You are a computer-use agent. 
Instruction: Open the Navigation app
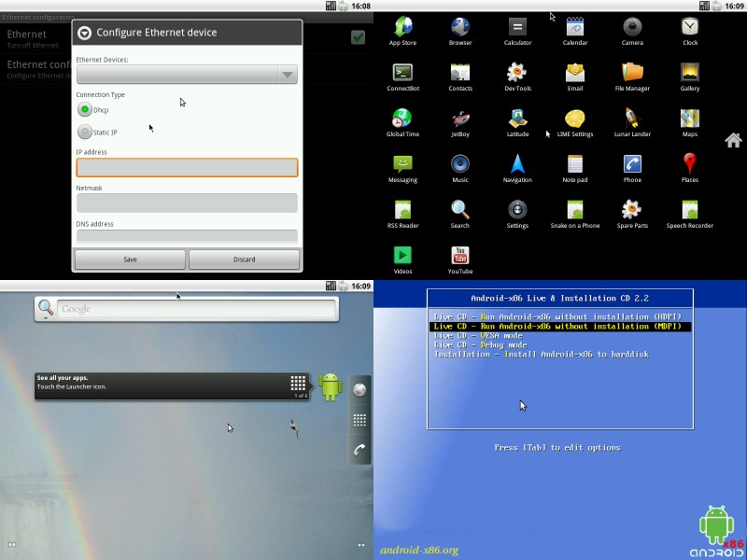tap(517, 168)
